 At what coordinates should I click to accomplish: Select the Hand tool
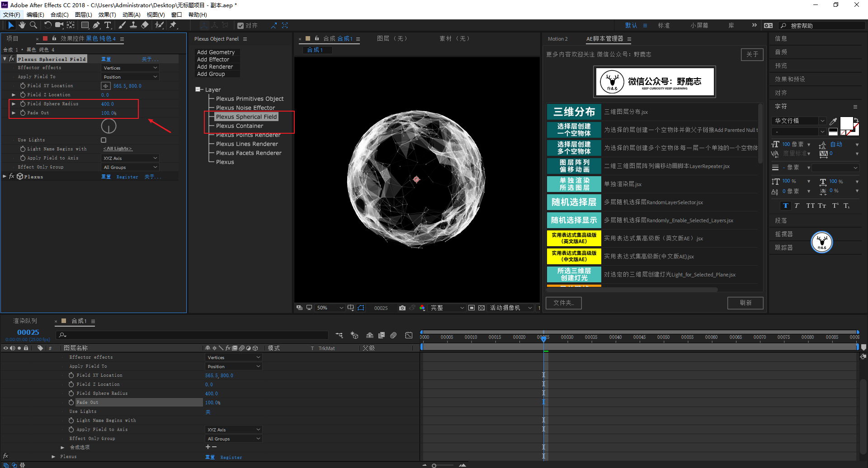pyautogui.click(x=22, y=25)
